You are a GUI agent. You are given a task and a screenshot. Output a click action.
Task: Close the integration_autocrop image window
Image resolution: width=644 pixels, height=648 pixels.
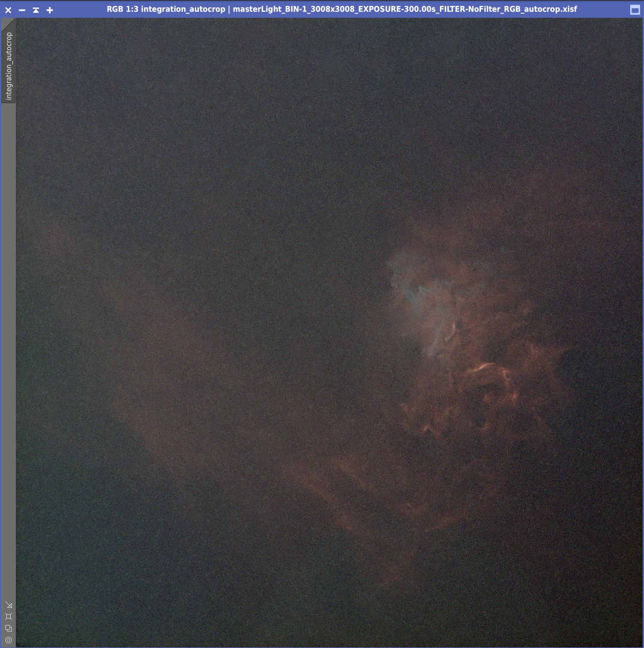(8, 10)
